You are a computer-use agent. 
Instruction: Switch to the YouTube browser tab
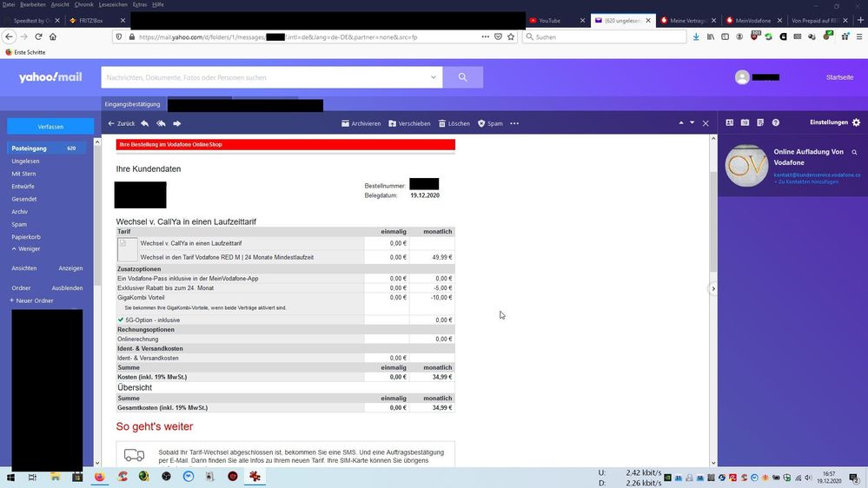(x=556, y=21)
